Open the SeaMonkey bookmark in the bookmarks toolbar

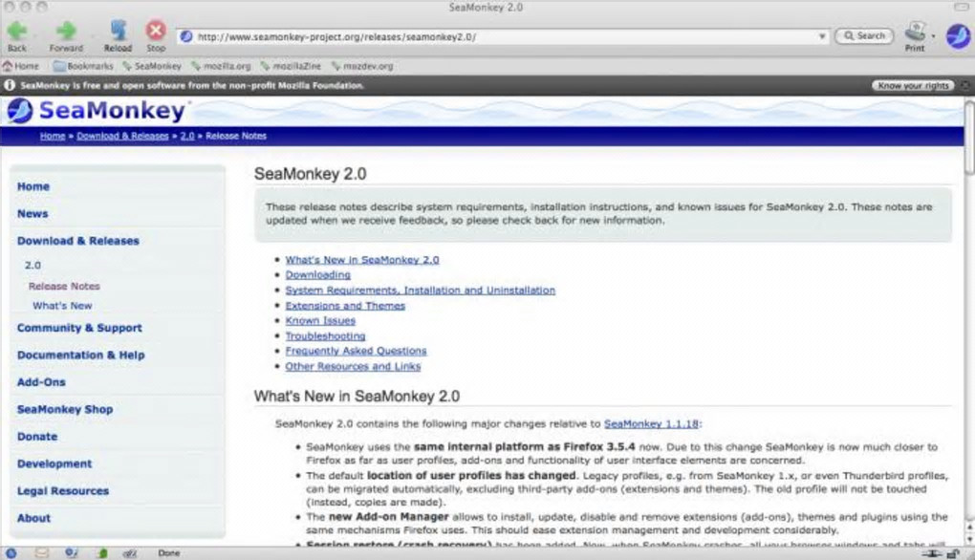(x=152, y=66)
